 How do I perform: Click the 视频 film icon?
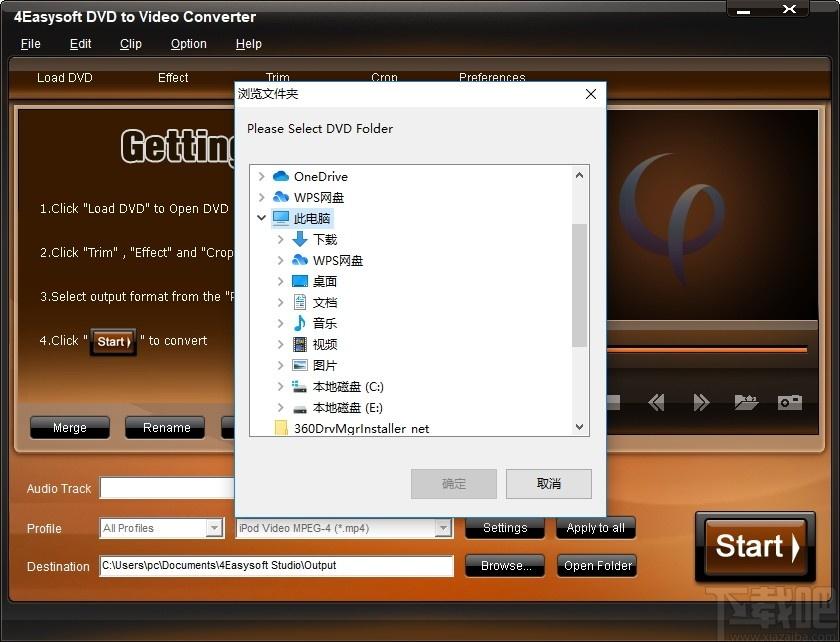(300, 344)
